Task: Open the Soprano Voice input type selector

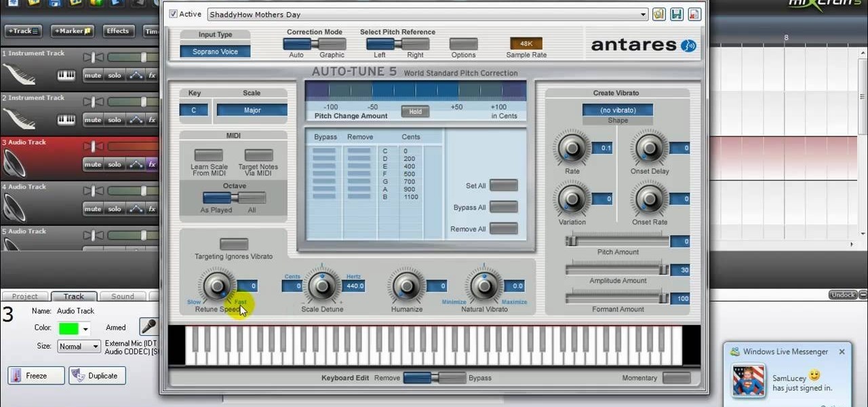Action: 215,52
